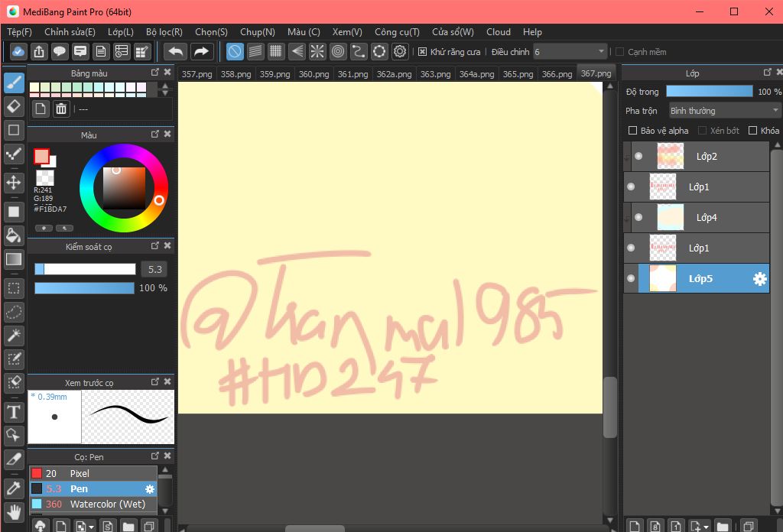This screenshot has width=783, height=532.
Task: Open Lớp5 layer settings gear
Action: click(x=759, y=278)
